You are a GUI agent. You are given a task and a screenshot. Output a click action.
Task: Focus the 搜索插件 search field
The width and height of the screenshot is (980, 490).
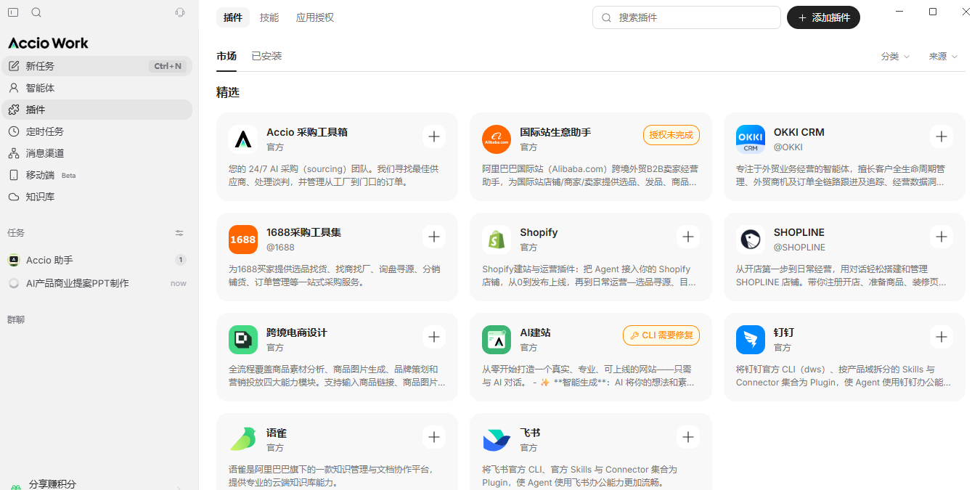coord(687,17)
